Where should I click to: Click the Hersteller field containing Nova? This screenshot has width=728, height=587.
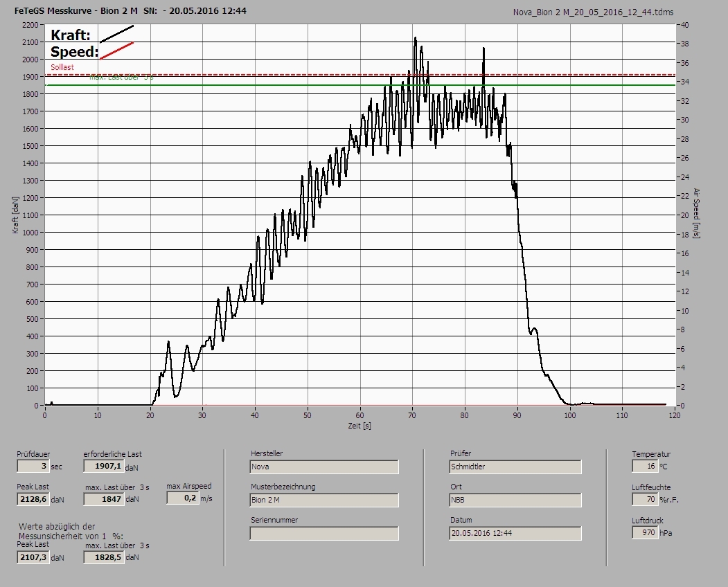(x=324, y=467)
